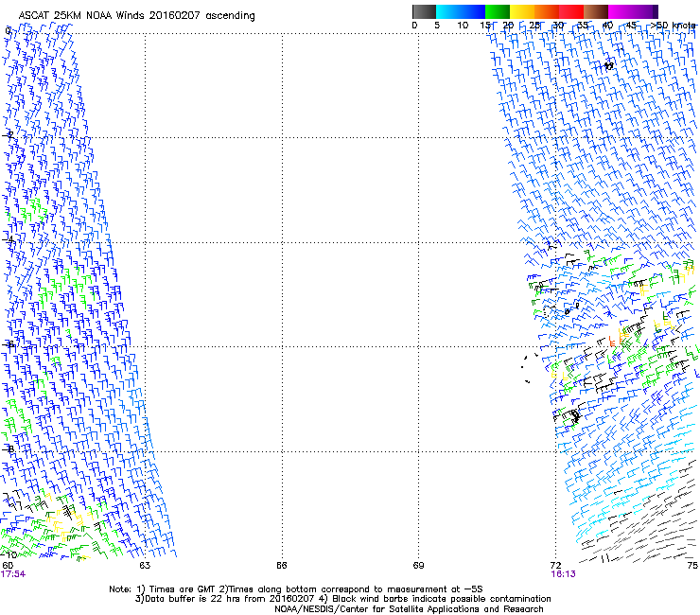700x615 pixels.
Task: Click the "-10" latitude axis label
Action: pos(9,554)
